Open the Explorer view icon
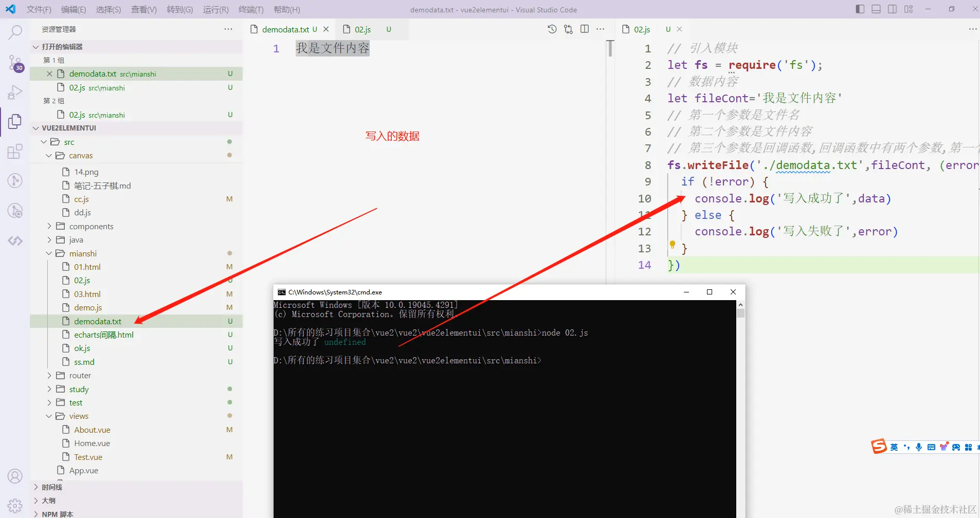This screenshot has width=980, height=518. [15, 122]
